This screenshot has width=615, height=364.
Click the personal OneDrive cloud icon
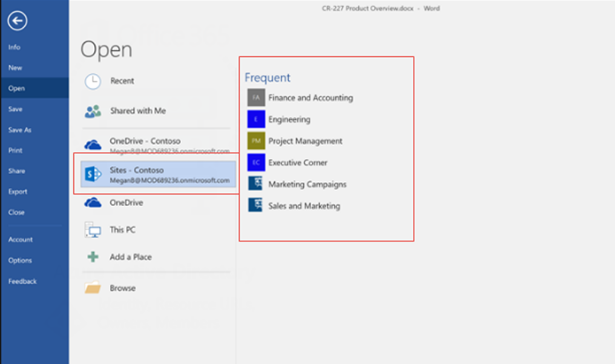tap(93, 203)
